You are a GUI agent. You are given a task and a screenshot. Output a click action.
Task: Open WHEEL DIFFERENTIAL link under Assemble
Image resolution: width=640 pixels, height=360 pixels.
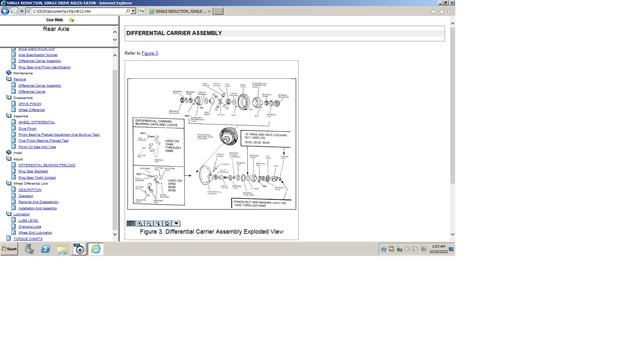point(36,122)
